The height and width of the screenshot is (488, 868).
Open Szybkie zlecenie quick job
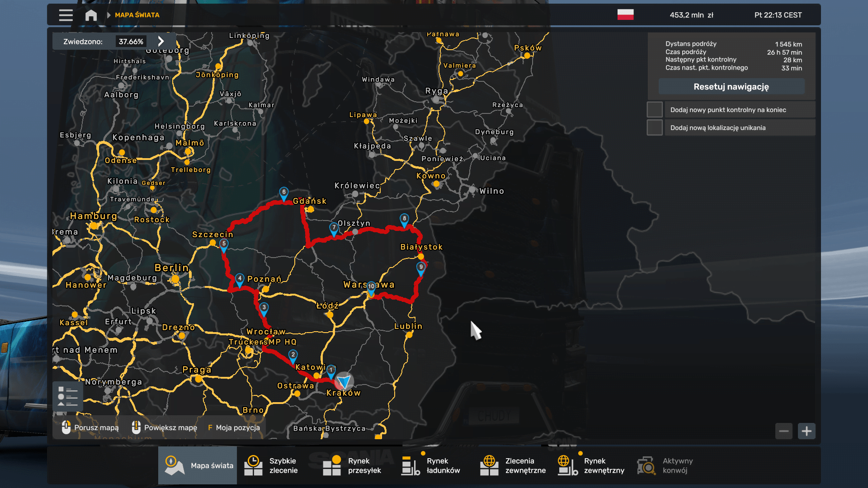click(x=272, y=465)
